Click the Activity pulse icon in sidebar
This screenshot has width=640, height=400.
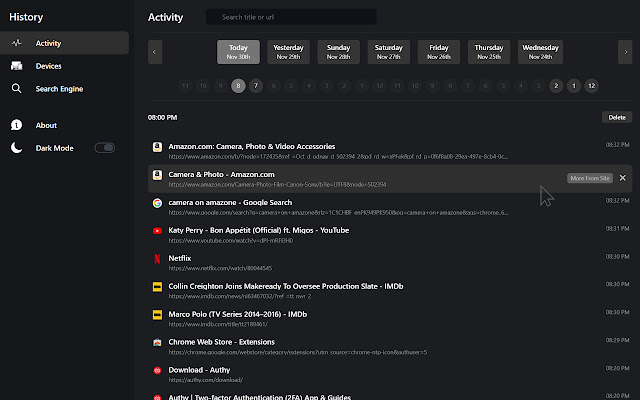pyautogui.click(x=16, y=43)
